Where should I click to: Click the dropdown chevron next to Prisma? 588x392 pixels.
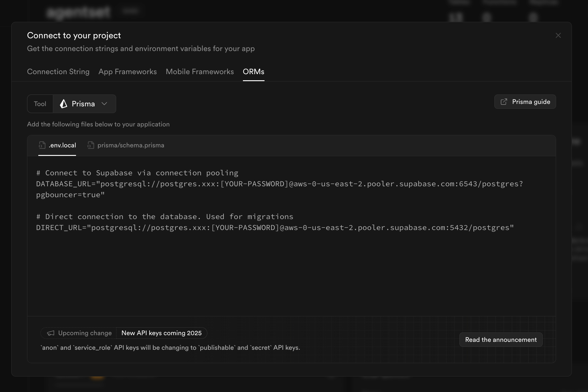[x=104, y=104]
